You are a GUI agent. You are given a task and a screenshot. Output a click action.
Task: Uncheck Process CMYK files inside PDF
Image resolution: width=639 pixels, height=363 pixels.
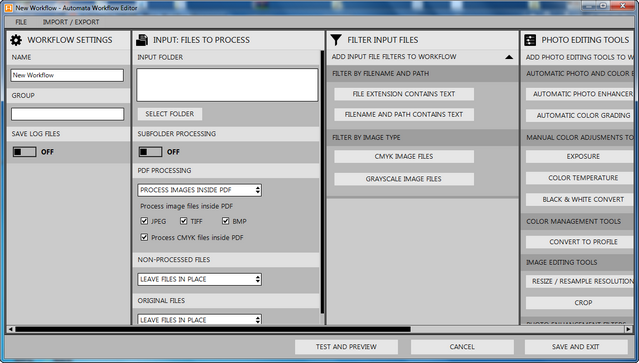coord(144,237)
